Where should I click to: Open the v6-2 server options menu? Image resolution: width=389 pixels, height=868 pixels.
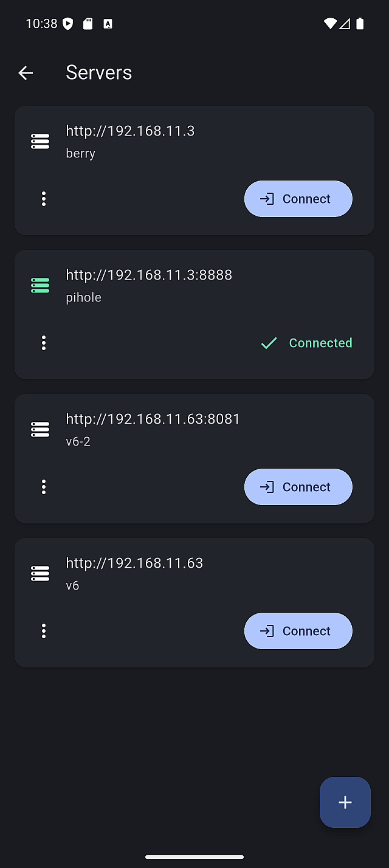[x=44, y=487]
